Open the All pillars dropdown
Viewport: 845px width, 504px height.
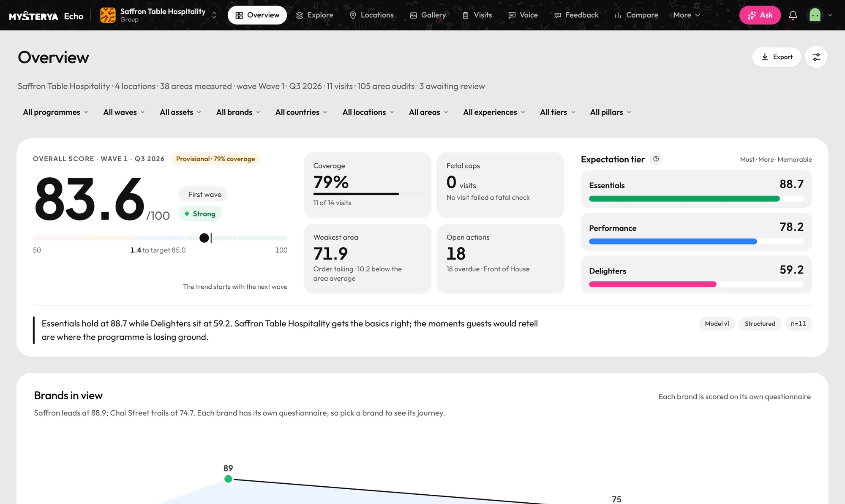click(x=611, y=112)
